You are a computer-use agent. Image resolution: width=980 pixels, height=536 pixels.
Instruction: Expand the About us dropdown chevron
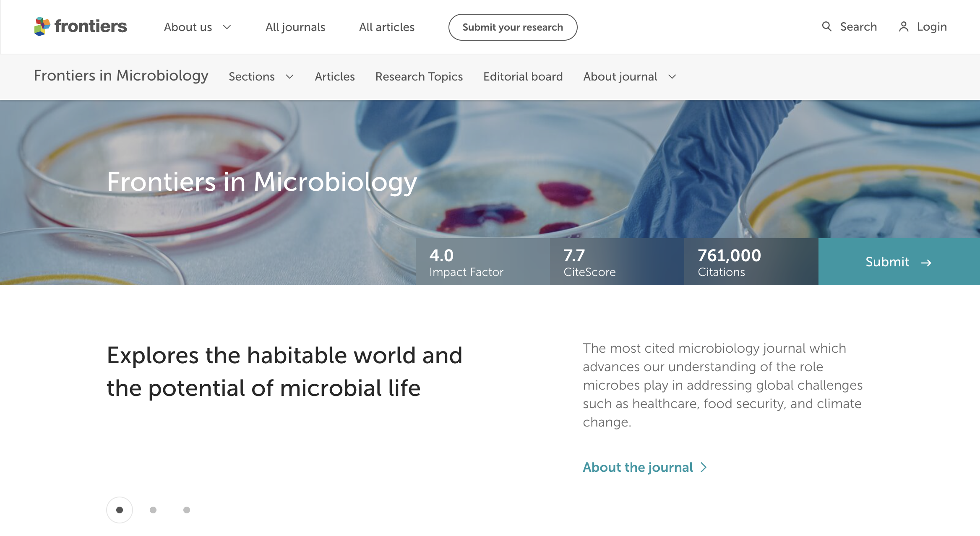(227, 27)
